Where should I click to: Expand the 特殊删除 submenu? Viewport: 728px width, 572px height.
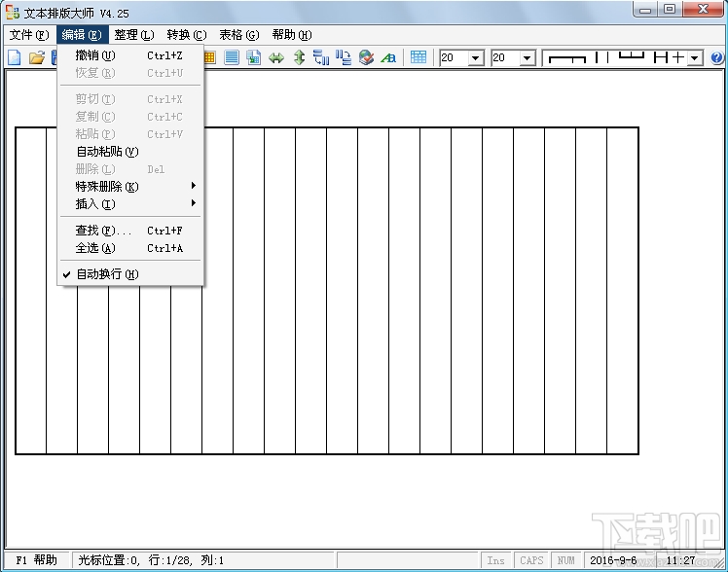131,186
